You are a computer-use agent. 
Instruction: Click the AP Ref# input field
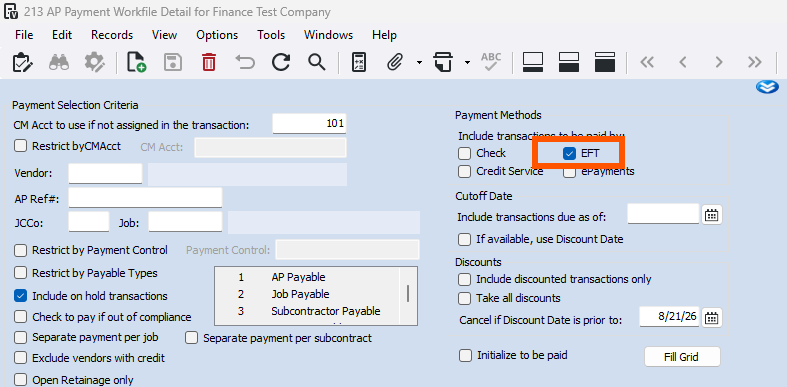click(145, 198)
